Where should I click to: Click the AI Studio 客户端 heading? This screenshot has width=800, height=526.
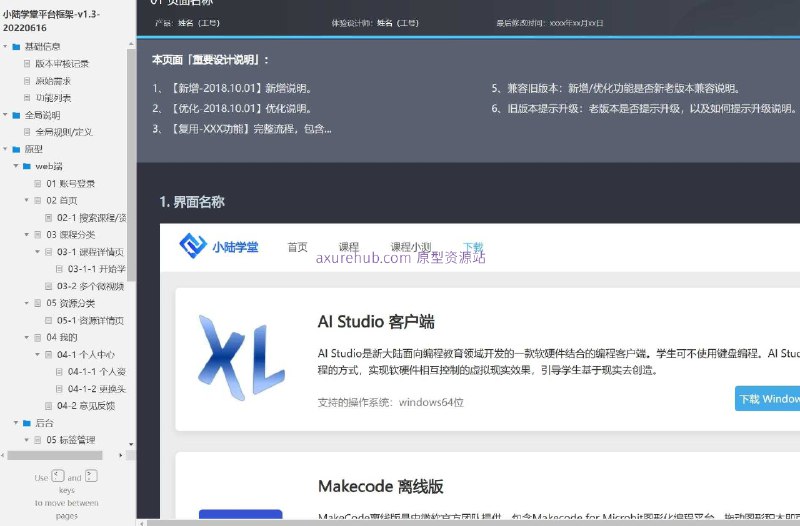[376, 322]
